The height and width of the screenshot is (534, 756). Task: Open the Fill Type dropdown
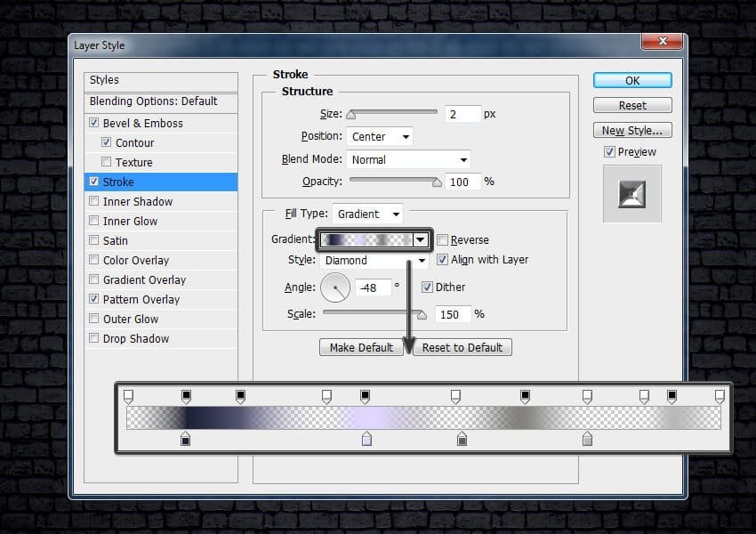pyautogui.click(x=367, y=214)
